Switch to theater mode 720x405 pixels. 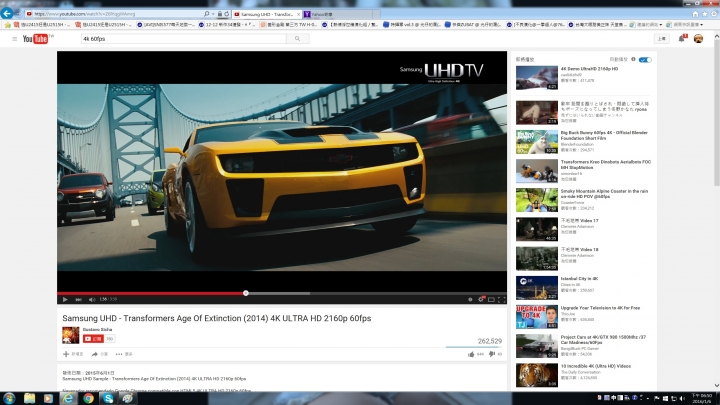click(491, 299)
